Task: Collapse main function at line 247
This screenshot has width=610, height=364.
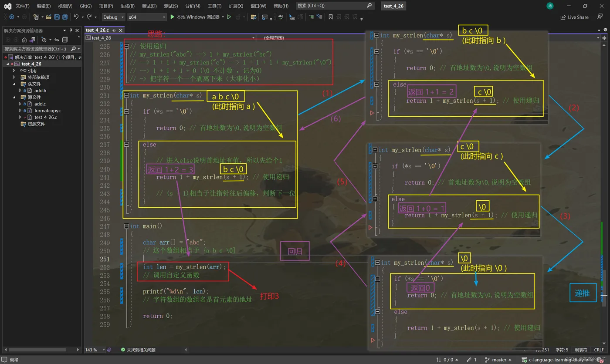Action: (x=126, y=226)
